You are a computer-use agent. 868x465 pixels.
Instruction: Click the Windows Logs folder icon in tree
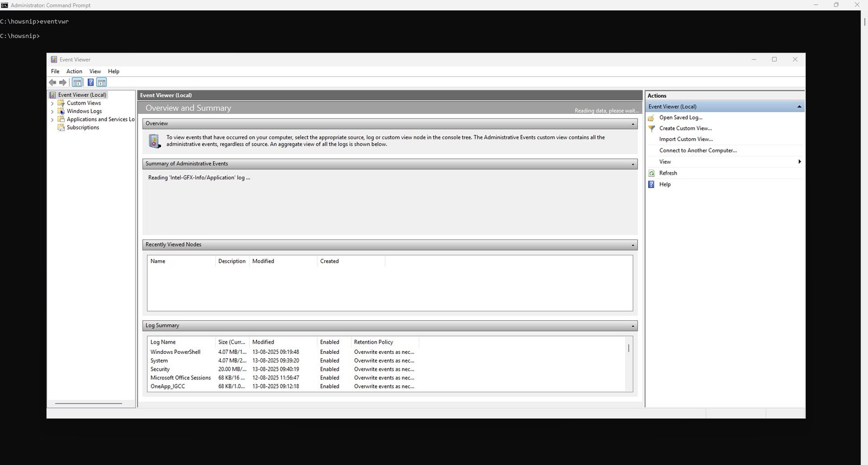61,111
